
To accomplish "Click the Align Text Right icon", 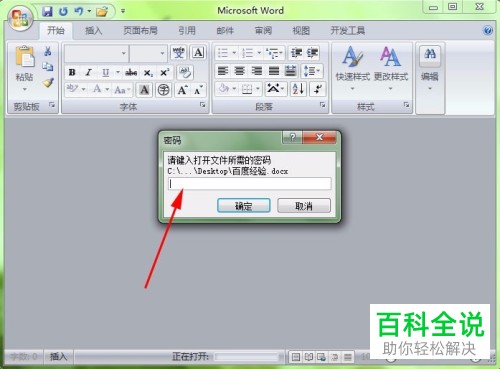I will pos(256,71).
